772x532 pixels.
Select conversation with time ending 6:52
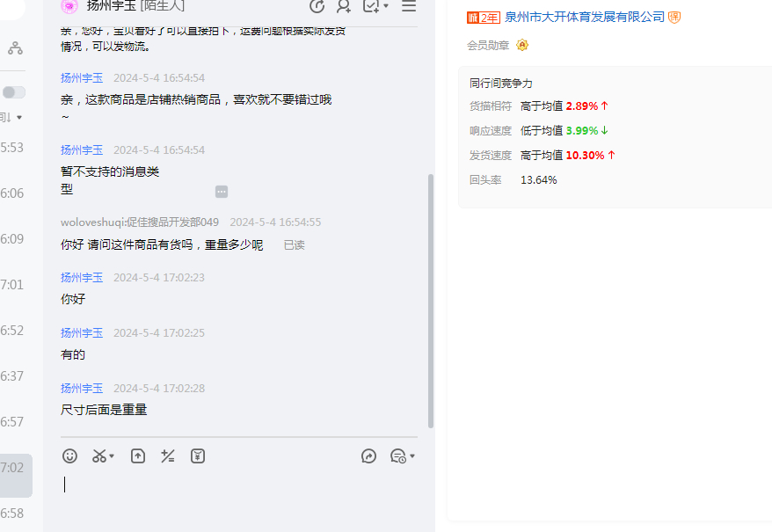click(x=11, y=331)
